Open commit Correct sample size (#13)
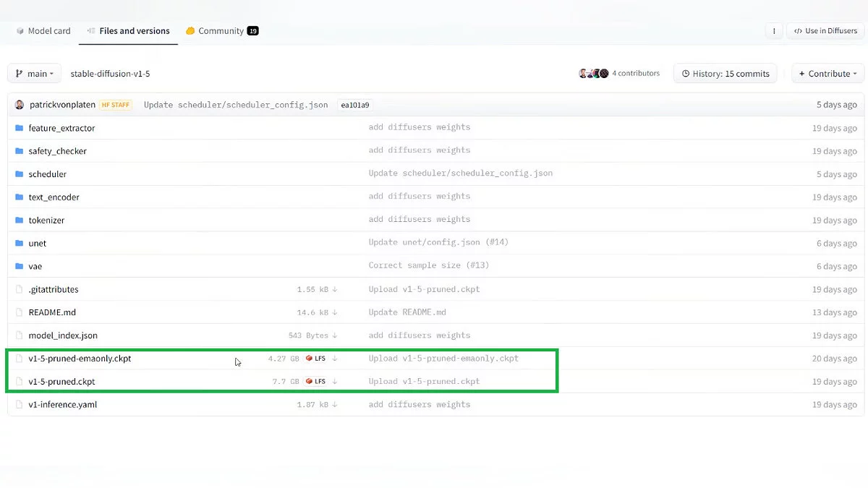The image size is (868, 488). (x=429, y=266)
